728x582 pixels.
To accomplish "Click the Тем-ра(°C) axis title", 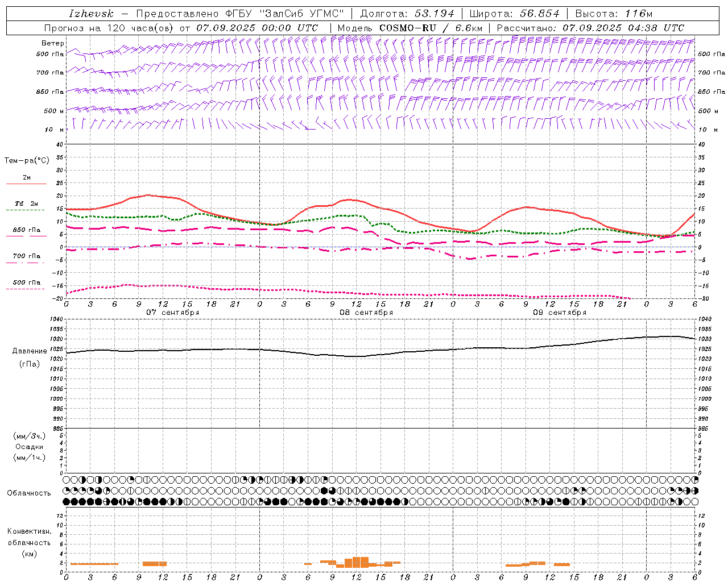I will (27, 161).
